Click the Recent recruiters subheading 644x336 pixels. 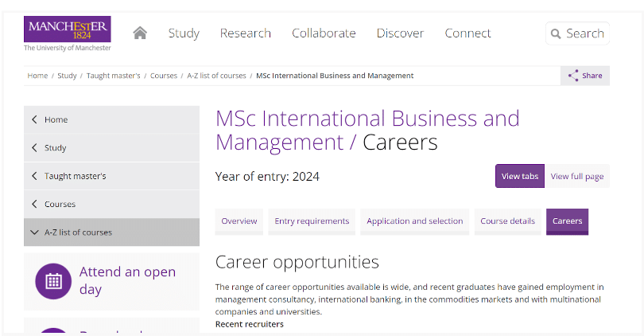(250, 324)
